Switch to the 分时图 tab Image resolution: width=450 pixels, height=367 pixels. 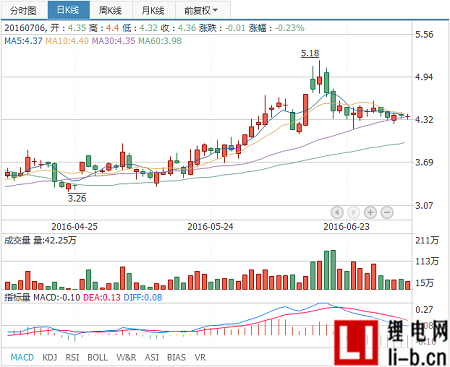click(x=24, y=10)
